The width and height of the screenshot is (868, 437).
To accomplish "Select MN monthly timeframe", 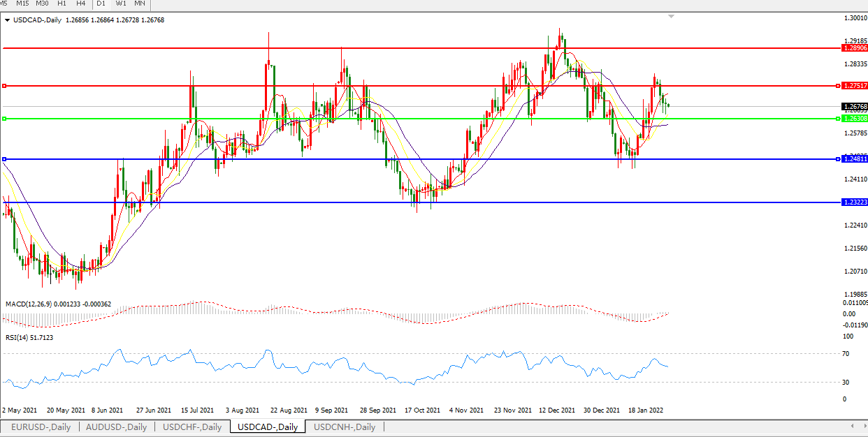I will (x=140, y=3).
